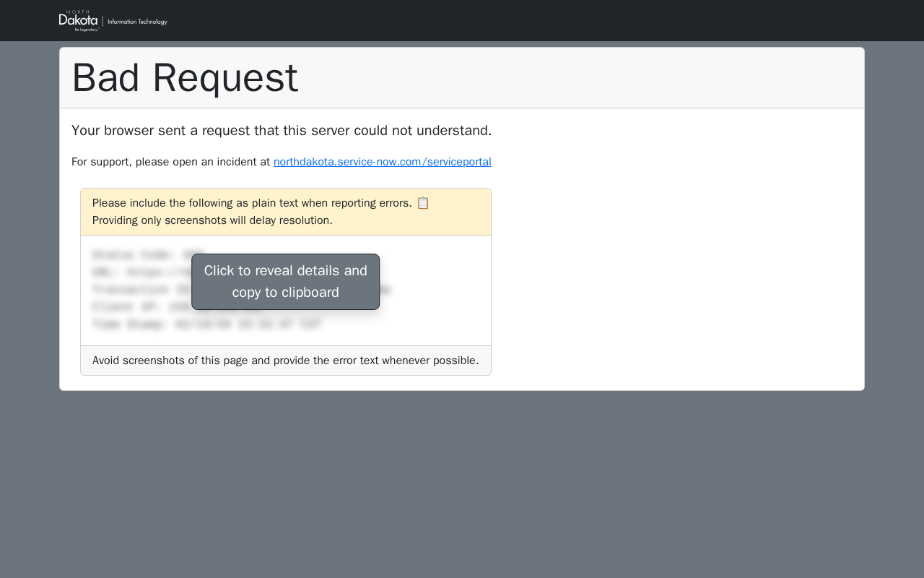The height and width of the screenshot is (578, 924).
Task: Click 'Providing only screenshots will delay resolution' text
Action: 212,220
